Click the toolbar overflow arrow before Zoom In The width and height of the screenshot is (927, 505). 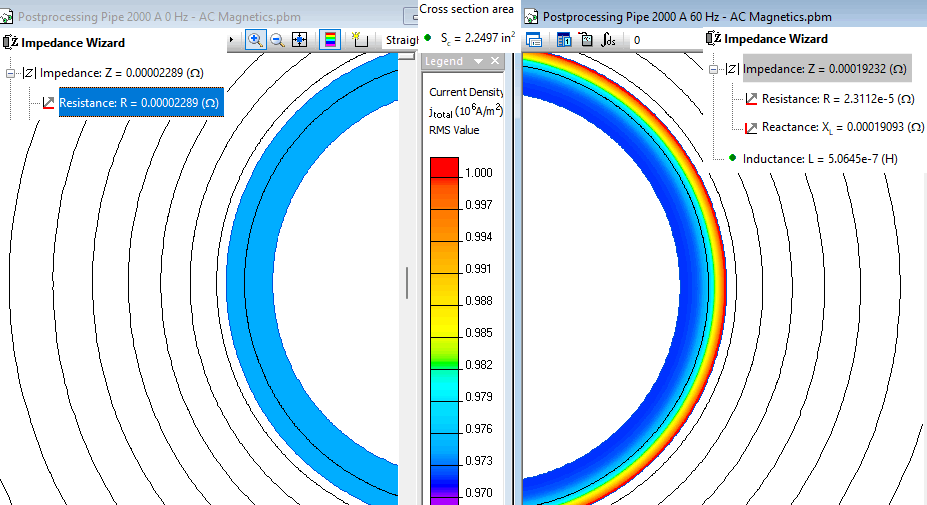(x=231, y=40)
